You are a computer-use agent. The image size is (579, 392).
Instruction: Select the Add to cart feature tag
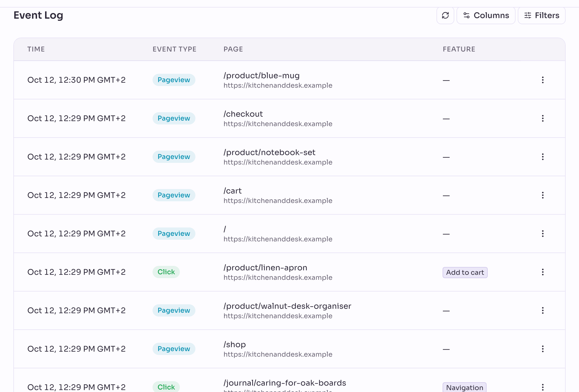(465, 272)
